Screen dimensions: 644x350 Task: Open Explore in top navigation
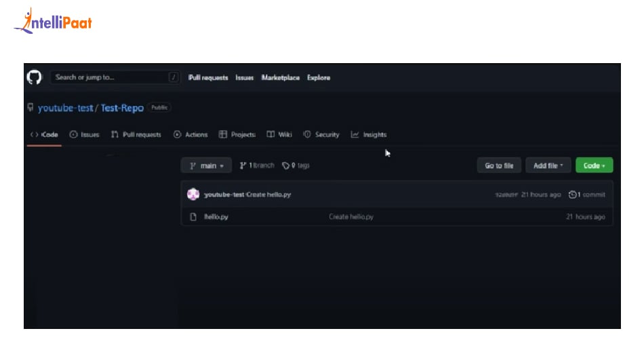tap(319, 77)
